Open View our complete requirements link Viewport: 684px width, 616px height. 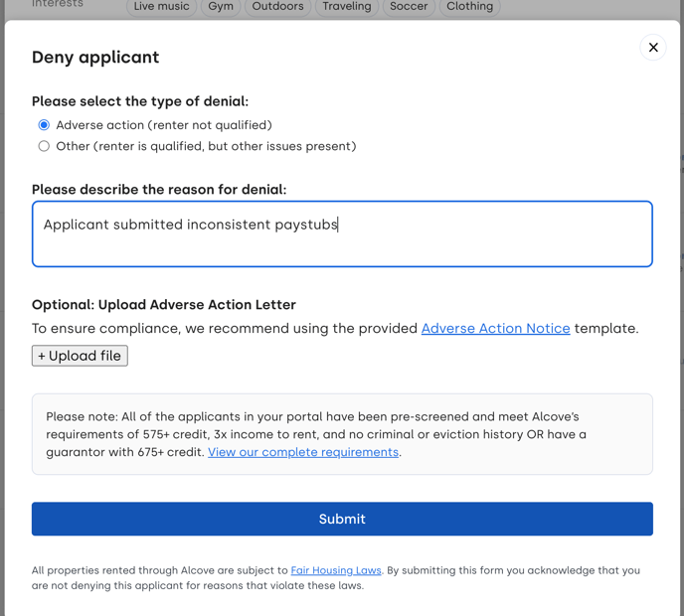tap(303, 452)
